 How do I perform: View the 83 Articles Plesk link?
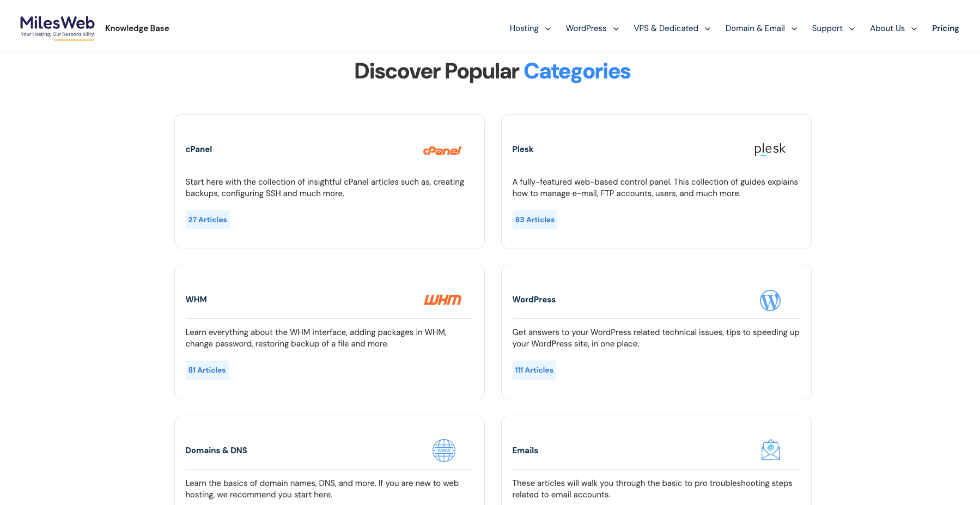[x=534, y=220]
